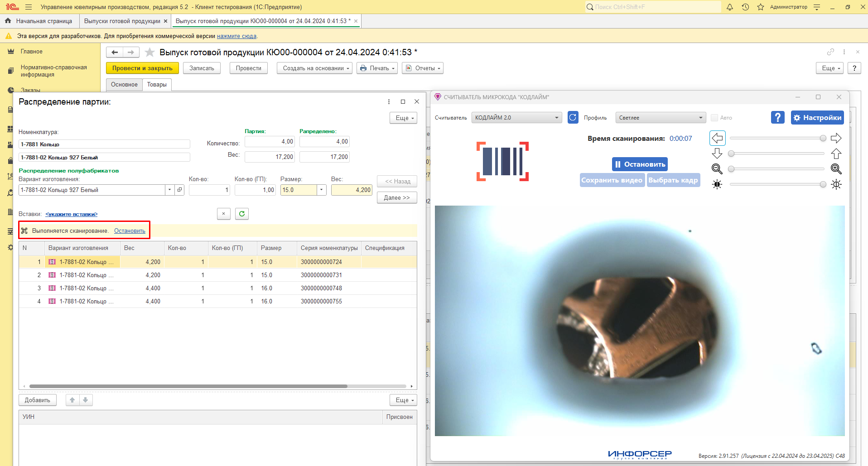Move camera view right arrow
868x466 pixels.
click(x=836, y=138)
